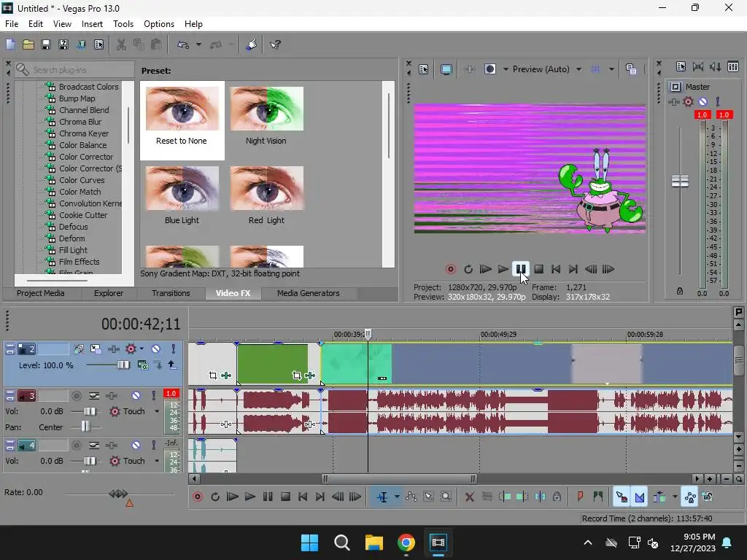Switch to the Project Media tab

[41, 293]
